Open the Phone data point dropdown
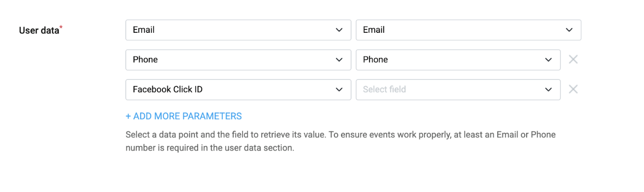 [x=238, y=60]
